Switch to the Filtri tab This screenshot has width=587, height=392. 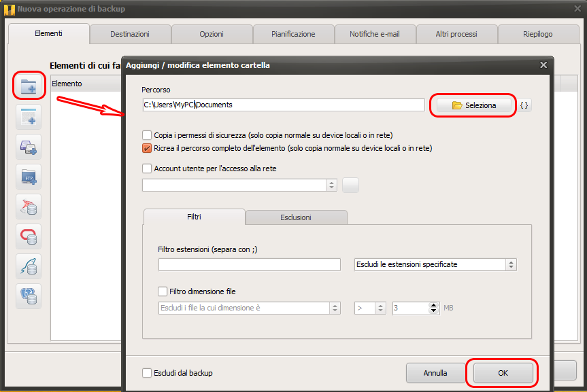click(195, 217)
